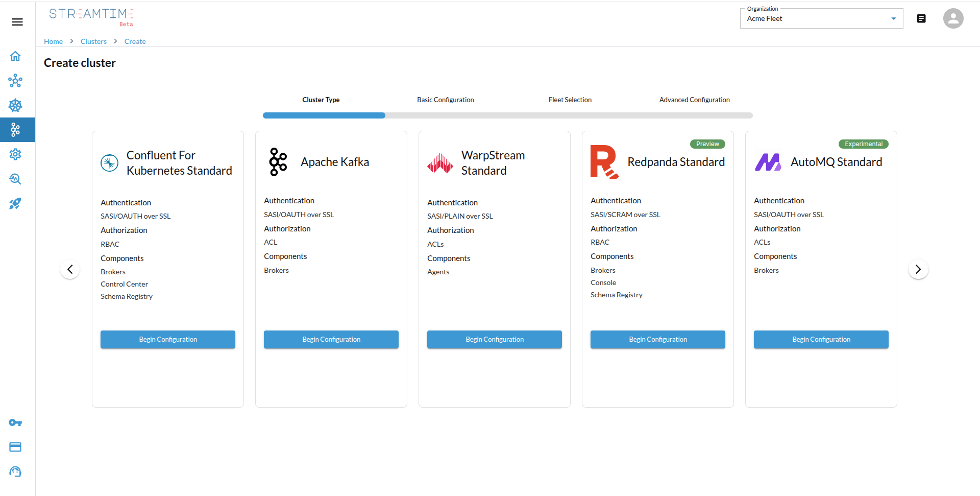The height and width of the screenshot is (496, 980).
Task: Show previous cluster types with left arrow
Action: 70,269
